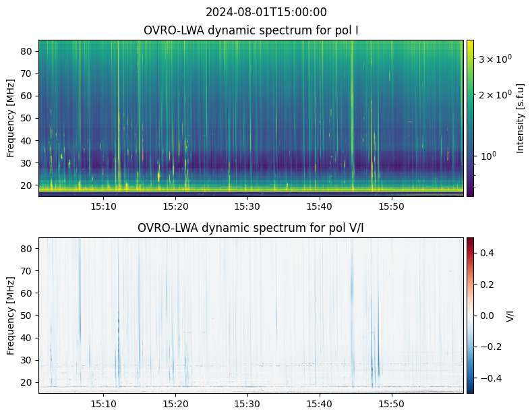The height and width of the screenshot is (416, 532).
Task: Click the Intensity [s.f.u] colorbar label
Action: tap(520, 119)
